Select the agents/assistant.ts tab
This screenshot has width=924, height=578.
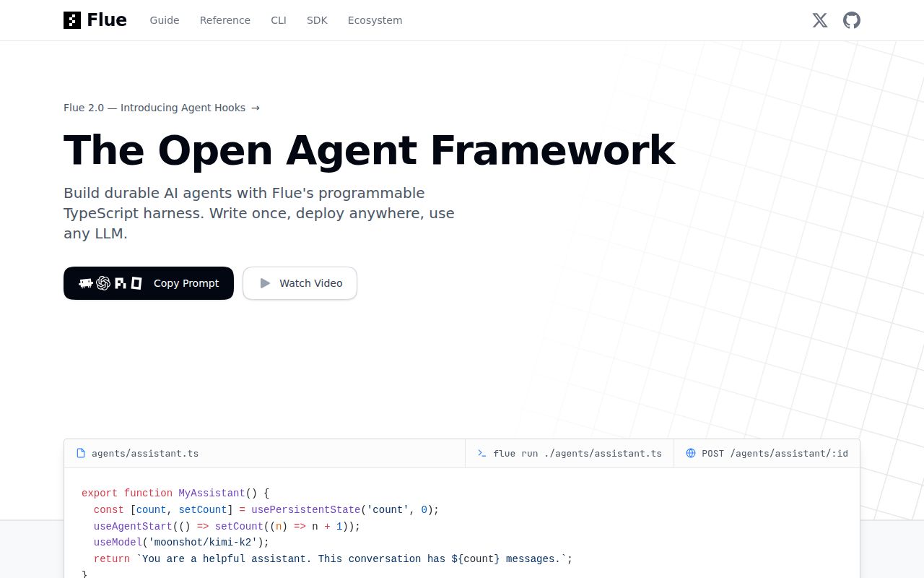(265, 453)
